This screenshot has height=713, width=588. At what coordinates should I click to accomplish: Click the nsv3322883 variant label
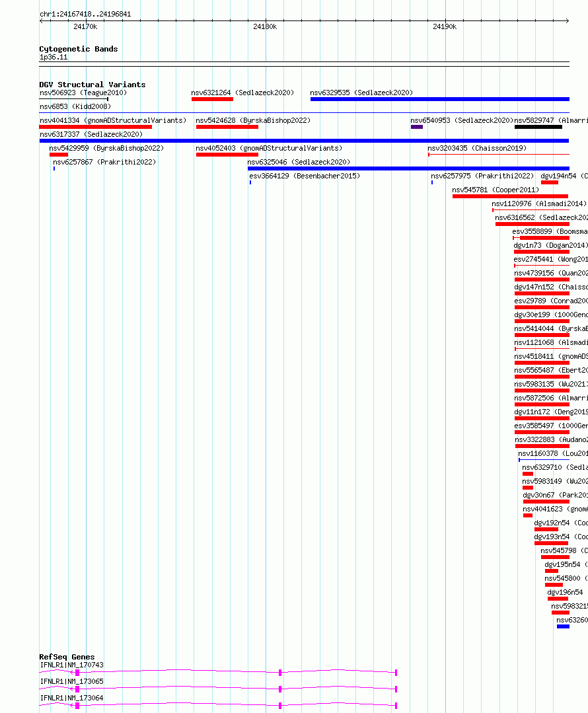pyautogui.click(x=551, y=439)
